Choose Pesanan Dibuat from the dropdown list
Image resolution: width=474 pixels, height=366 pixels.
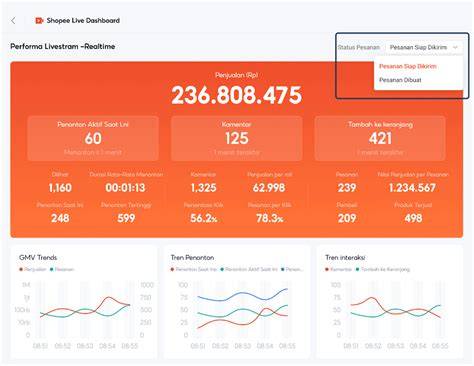[x=400, y=80]
